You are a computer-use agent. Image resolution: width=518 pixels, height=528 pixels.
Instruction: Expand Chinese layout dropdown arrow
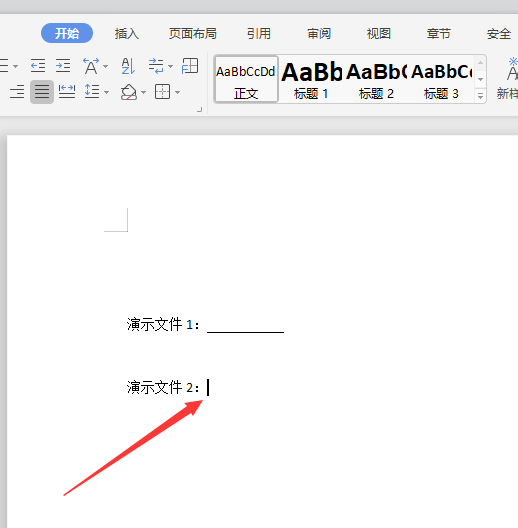click(x=106, y=66)
